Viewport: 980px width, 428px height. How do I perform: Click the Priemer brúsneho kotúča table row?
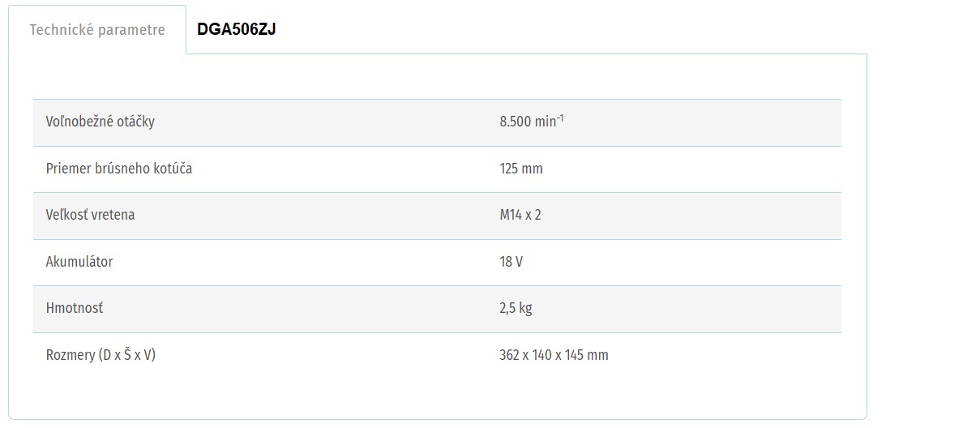[437, 169]
